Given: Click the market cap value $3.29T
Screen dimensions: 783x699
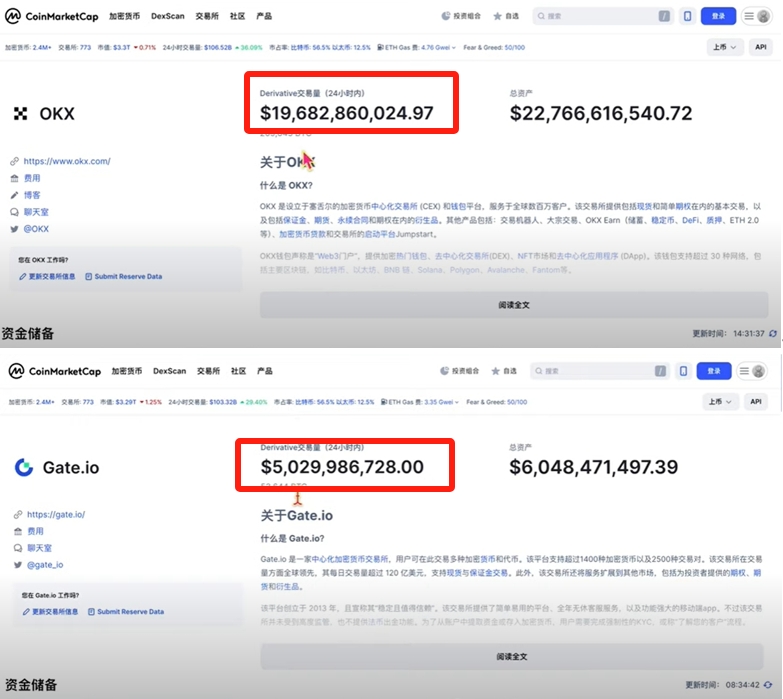Looking at the screenshot, I should [126, 402].
